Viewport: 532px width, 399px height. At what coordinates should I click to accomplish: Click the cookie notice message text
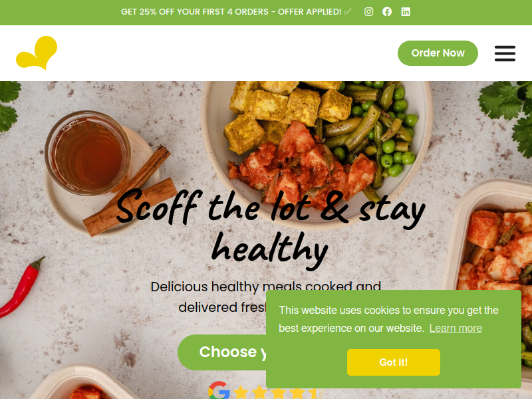pos(388,319)
